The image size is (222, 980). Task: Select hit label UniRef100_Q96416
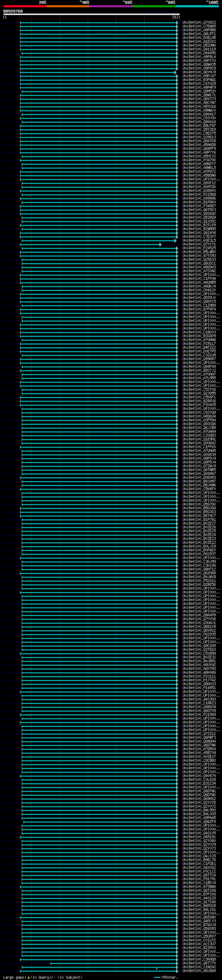199,122
